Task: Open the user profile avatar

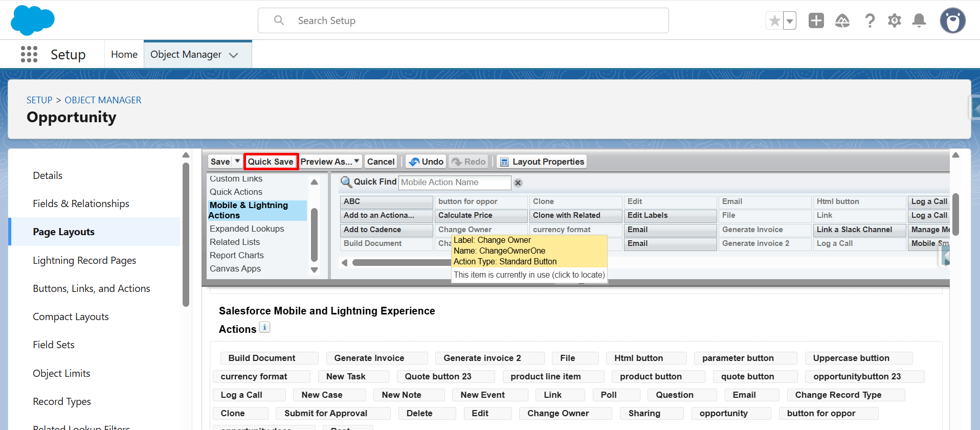Action: pos(952,21)
